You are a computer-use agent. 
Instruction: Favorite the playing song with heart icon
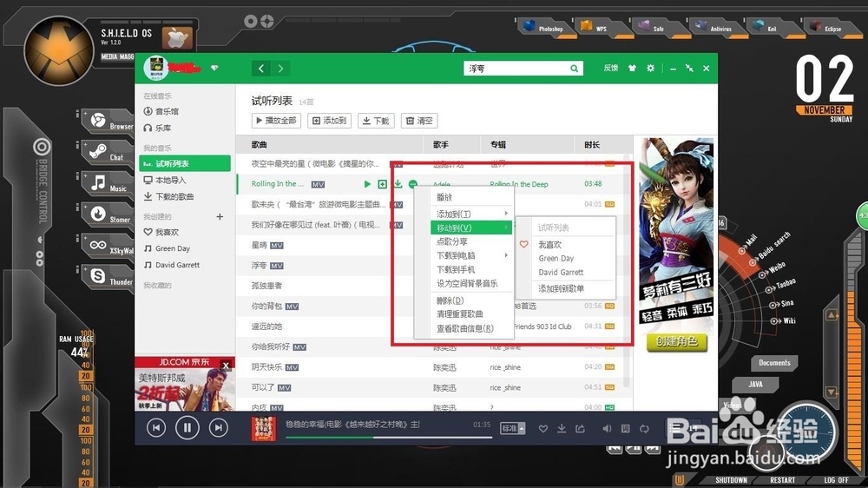pos(543,428)
